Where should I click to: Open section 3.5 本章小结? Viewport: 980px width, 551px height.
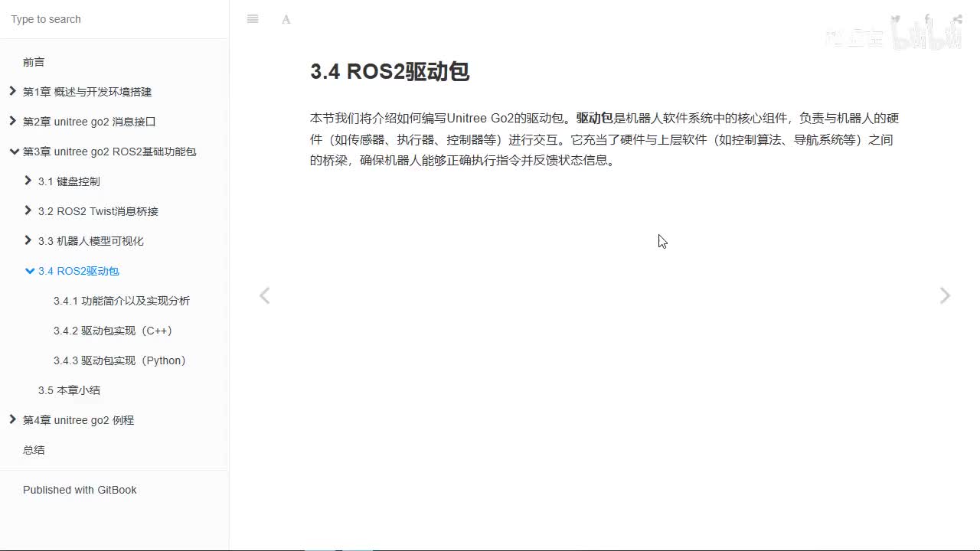tap(69, 390)
